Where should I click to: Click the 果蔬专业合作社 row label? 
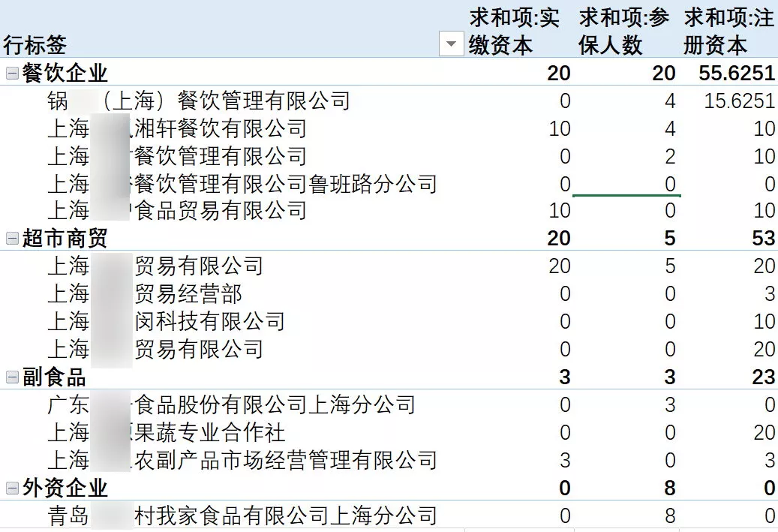pos(209,433)
